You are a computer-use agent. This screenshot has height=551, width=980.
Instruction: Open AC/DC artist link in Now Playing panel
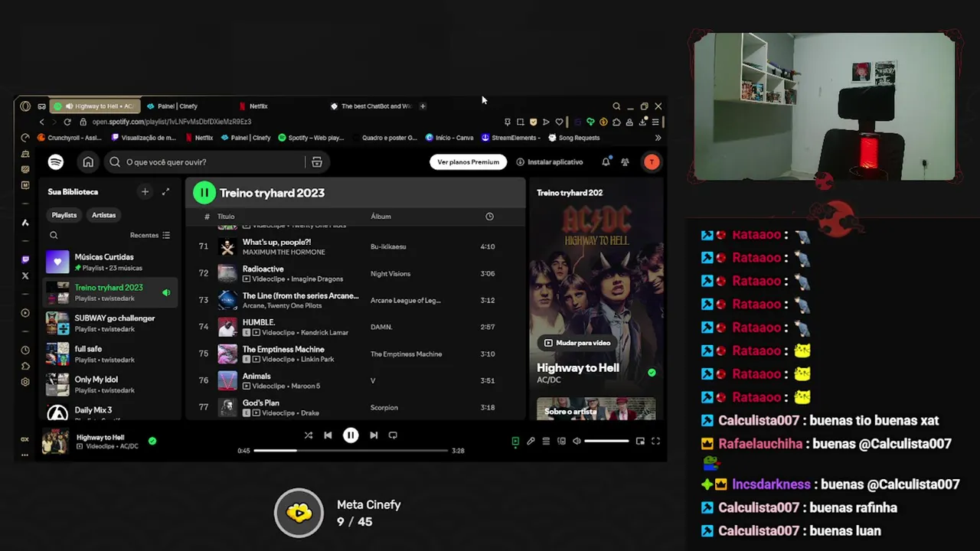(549, 380)
